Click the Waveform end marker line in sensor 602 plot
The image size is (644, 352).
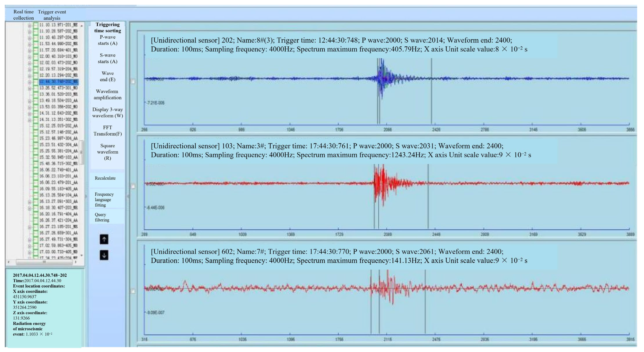(x=425, y=302)
